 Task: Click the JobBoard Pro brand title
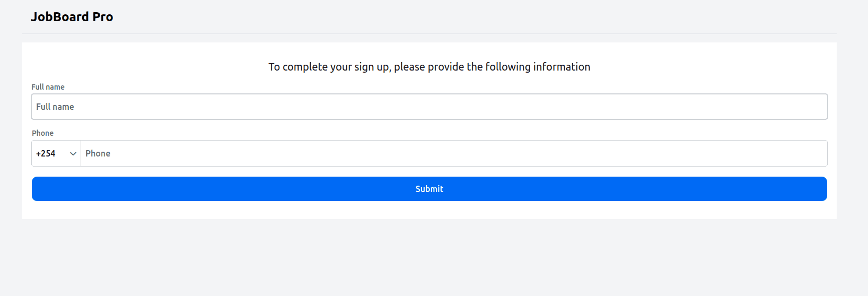point(72,17)
